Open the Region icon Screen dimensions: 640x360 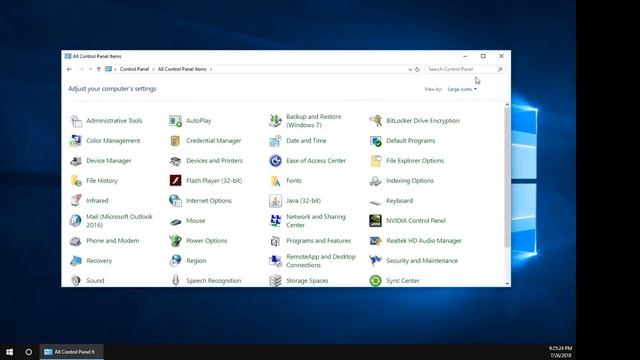coord(176,261)
